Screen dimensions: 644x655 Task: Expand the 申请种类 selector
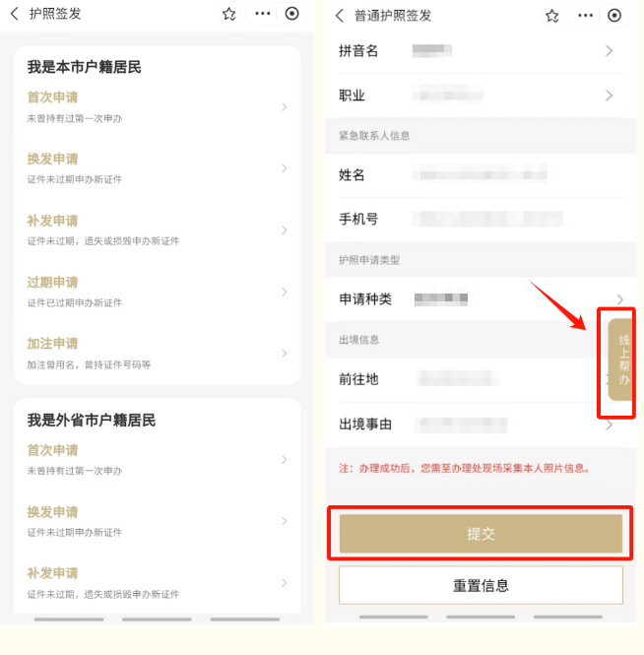481,299
